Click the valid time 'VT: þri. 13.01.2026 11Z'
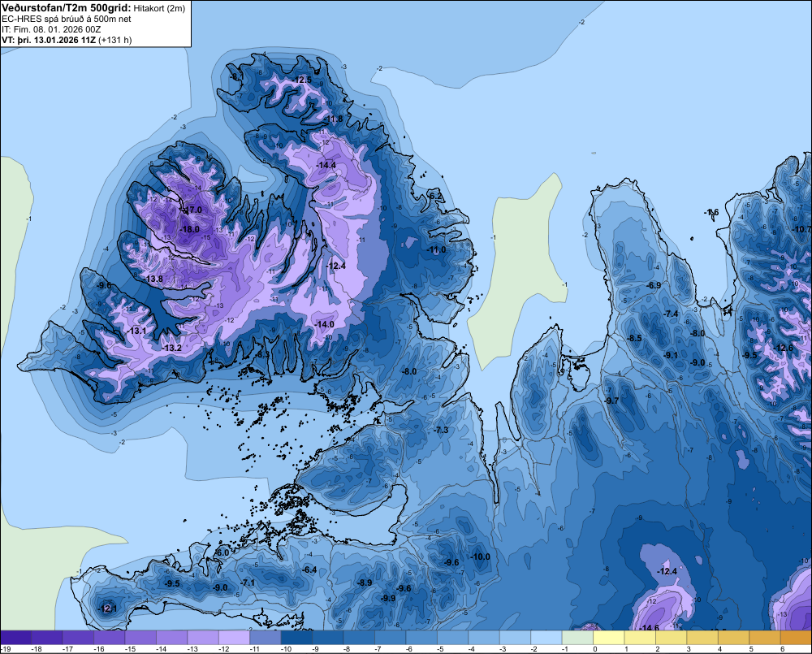 pyautogui.click(x=49, y=40)
